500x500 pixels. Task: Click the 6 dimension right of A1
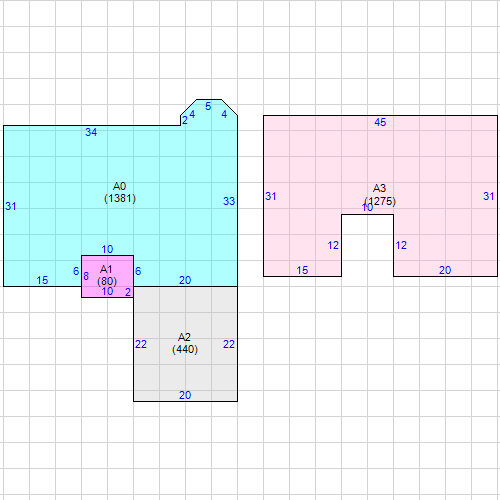point(138,271)
